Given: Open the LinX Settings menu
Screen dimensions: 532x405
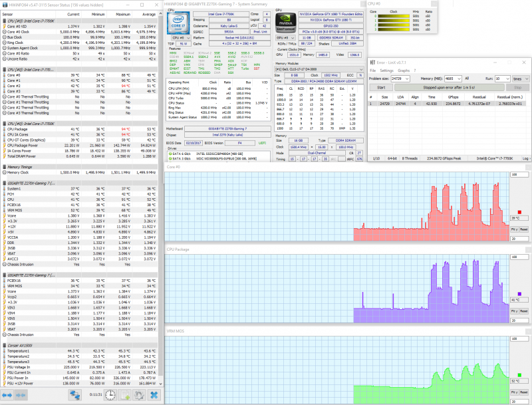Looking at the screenshot, I should [386, 70].
